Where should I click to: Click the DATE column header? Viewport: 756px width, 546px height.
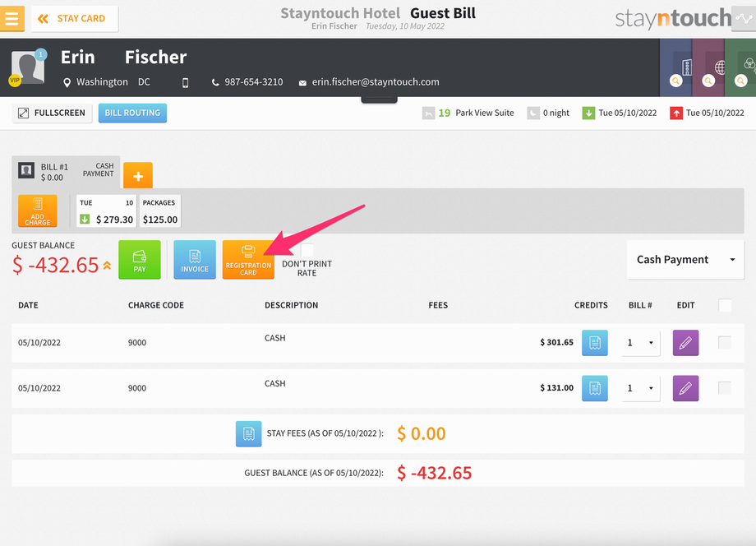point(28,305)
